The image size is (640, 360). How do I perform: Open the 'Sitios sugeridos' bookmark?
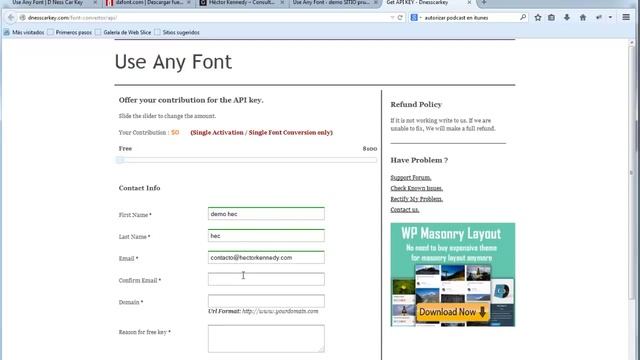(177, 32)
